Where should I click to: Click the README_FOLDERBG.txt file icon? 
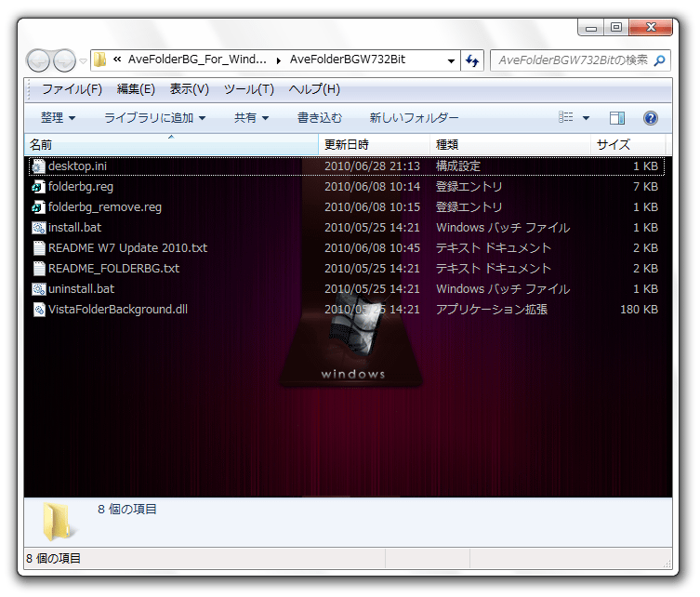click(x=39, y=269)
